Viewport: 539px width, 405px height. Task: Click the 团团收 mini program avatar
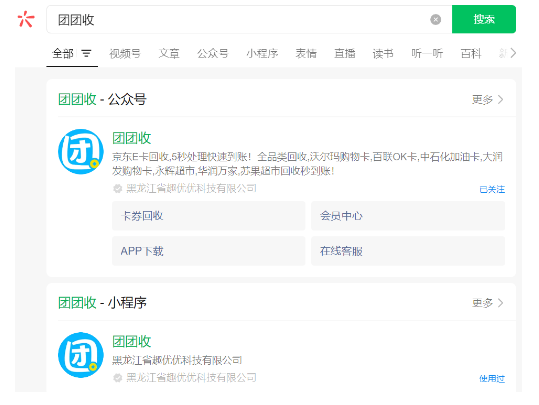(x=81, y=355)
